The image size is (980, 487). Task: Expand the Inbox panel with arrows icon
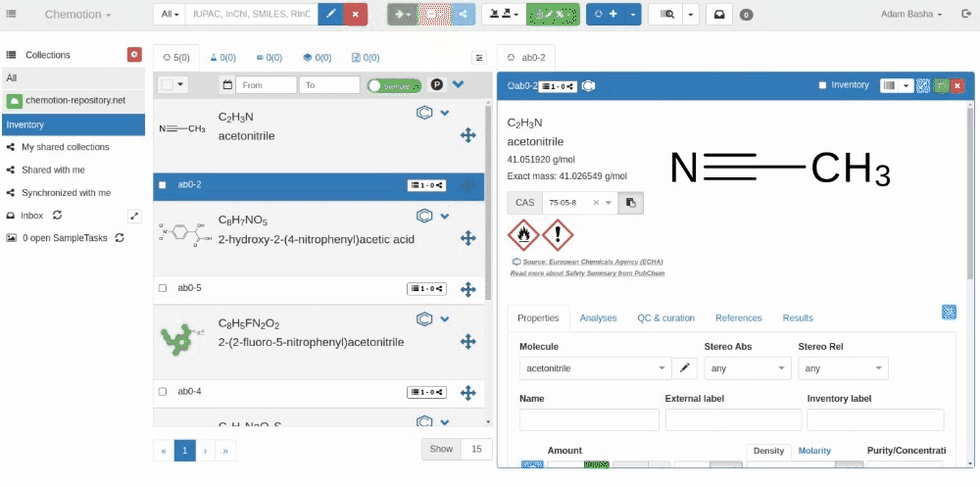[134, 216]
